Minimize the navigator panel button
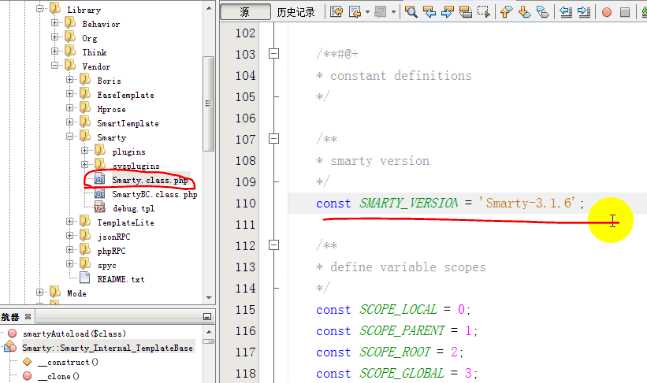This screenshot has height=383, width=647. click(x=207, y=317)
